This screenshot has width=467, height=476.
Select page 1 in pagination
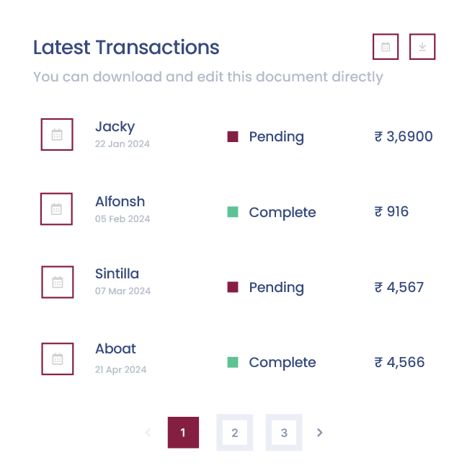[x=183, y=433]
